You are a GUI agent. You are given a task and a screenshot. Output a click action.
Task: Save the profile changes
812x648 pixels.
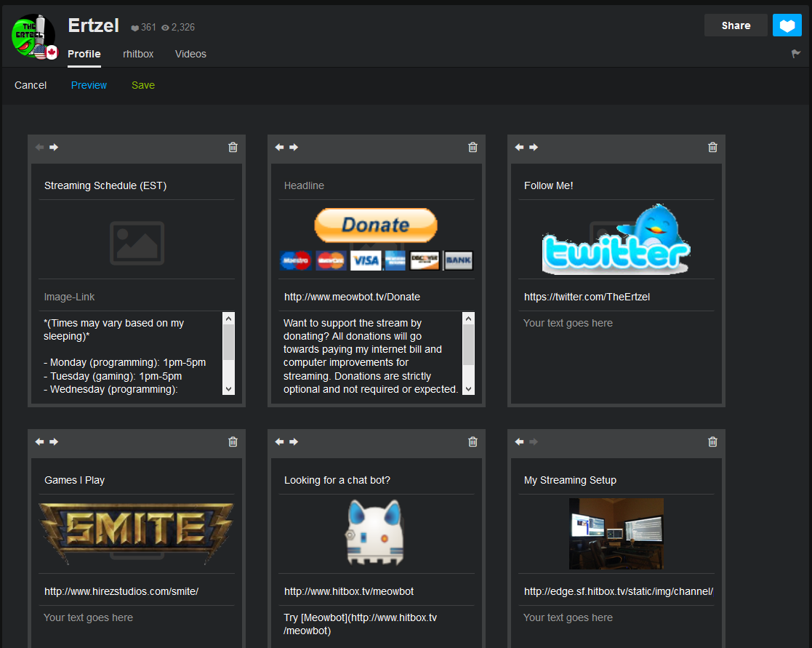(142, 85)
